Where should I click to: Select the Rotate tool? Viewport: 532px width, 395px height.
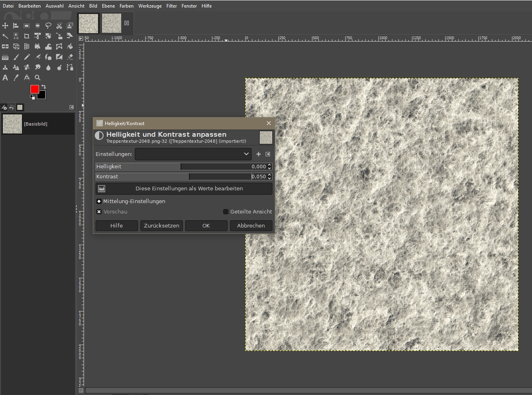[x=48, y=36]
